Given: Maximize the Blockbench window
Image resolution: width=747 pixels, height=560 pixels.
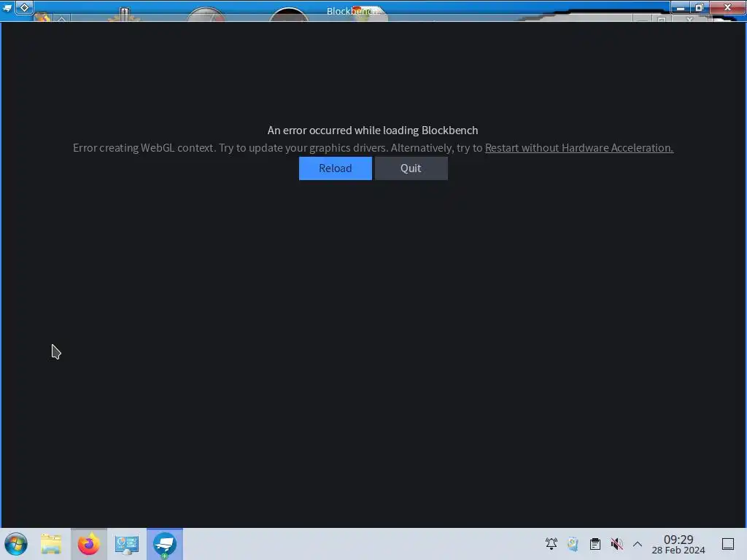Looking at the screenshot, I should 700,7.
